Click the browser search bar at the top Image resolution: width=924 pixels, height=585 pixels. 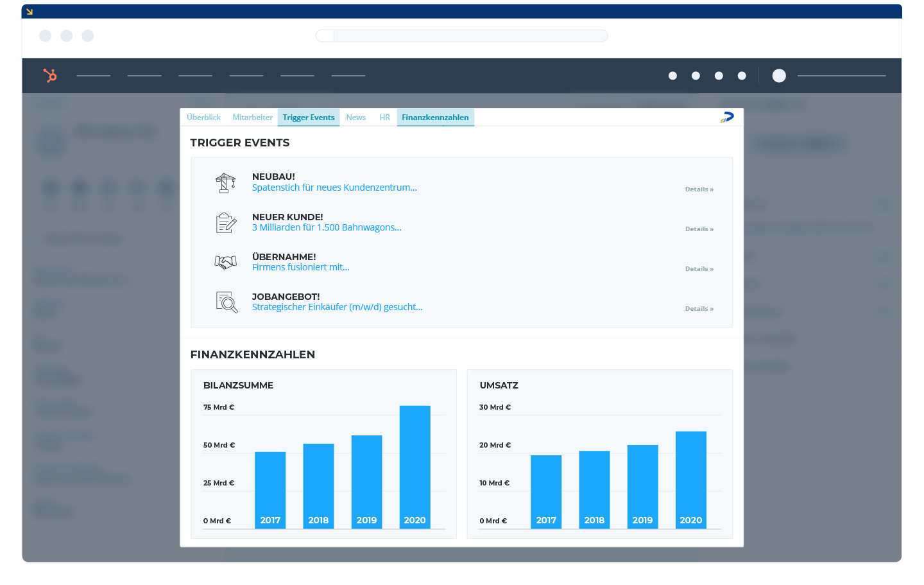[461, 35]
